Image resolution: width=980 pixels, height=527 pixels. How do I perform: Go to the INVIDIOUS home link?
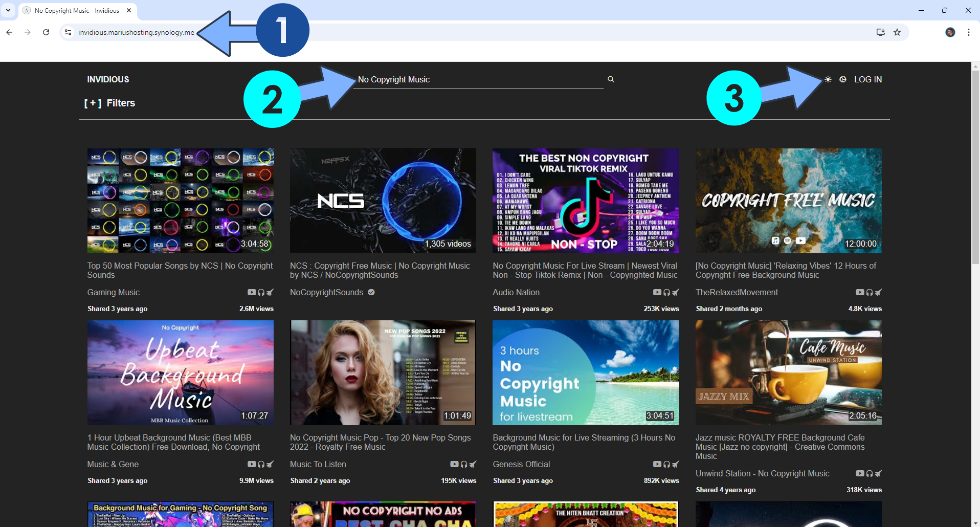108,79
